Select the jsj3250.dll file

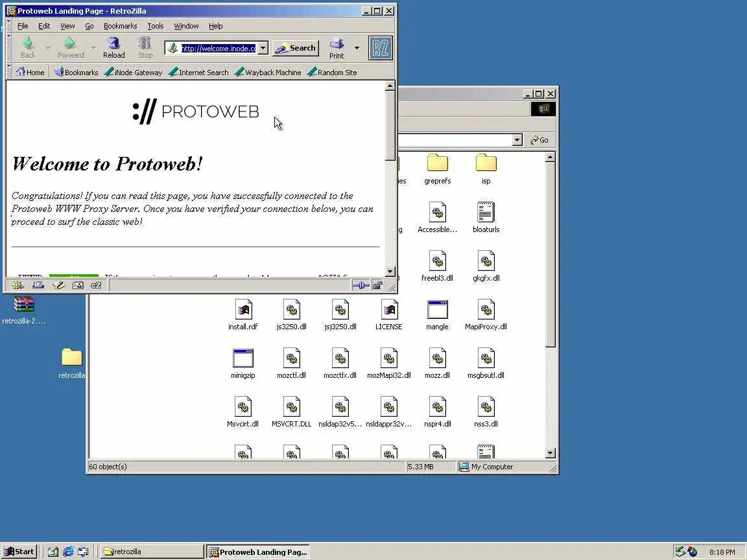tap(340, 314)
